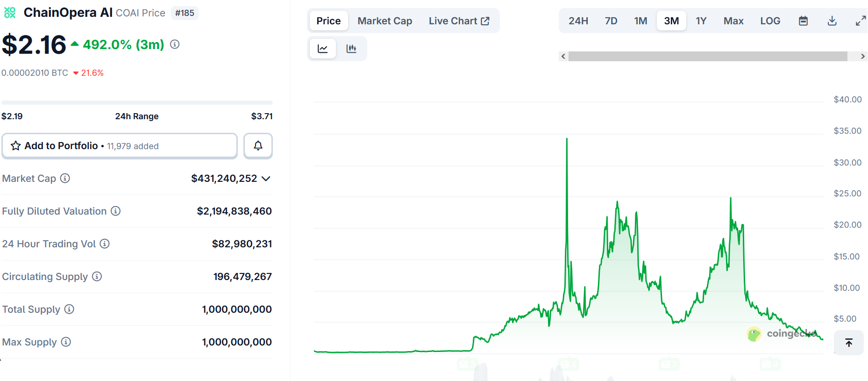The image size is (868, 381).
Task: Open the calendar date range picker
Action: click(803, 21)
